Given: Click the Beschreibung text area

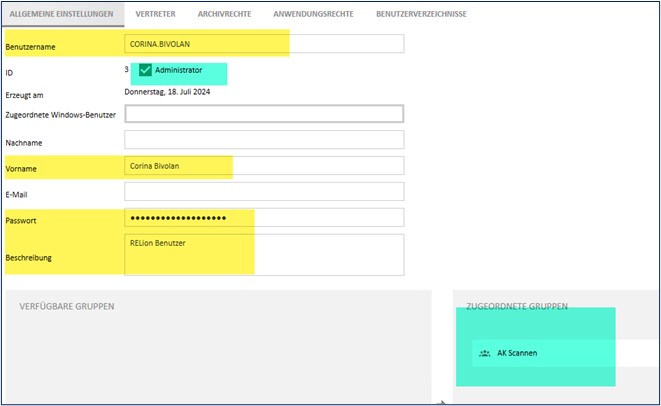Looking at the screenshot, I should [264, 255].
